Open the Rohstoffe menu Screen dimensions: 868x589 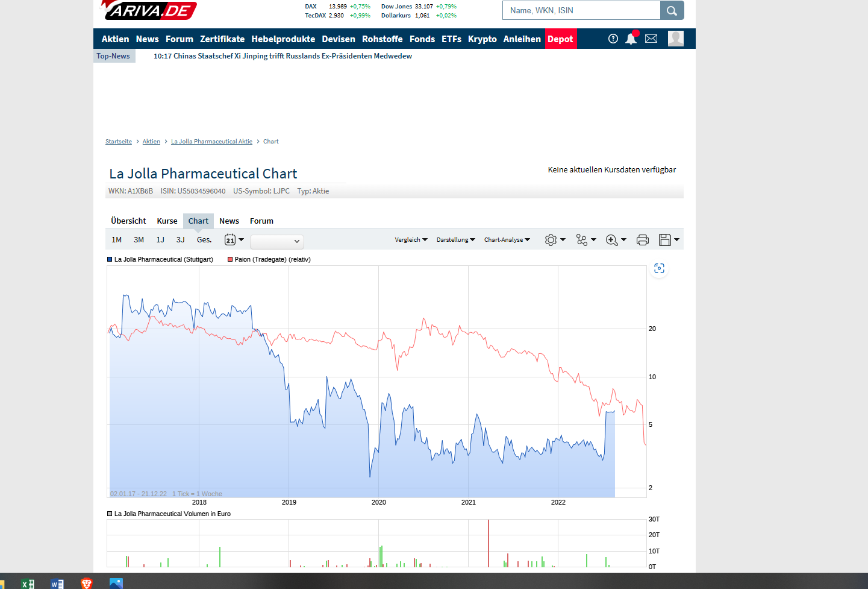pyautogui.click(x=382, y=39)
